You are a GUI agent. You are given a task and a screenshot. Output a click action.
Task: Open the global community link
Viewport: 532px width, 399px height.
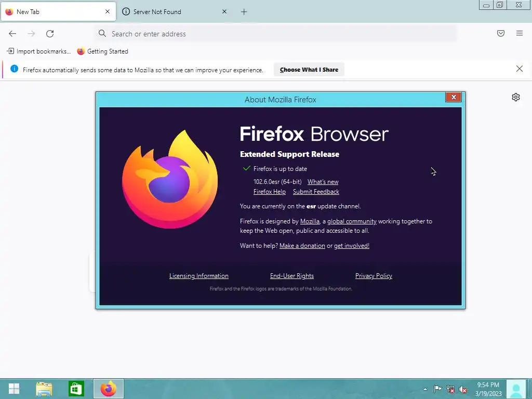coord(352,221)
